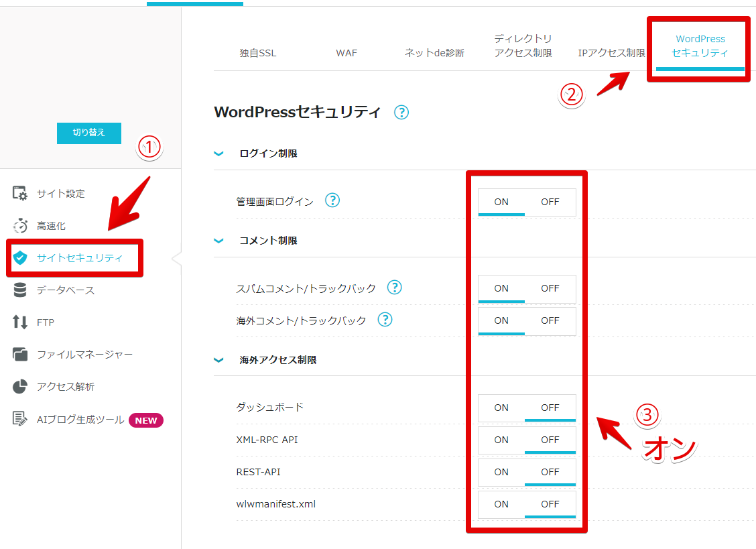Open データベース in the sidebar
This screenshot has width=756, height=549.
point(66,290)
